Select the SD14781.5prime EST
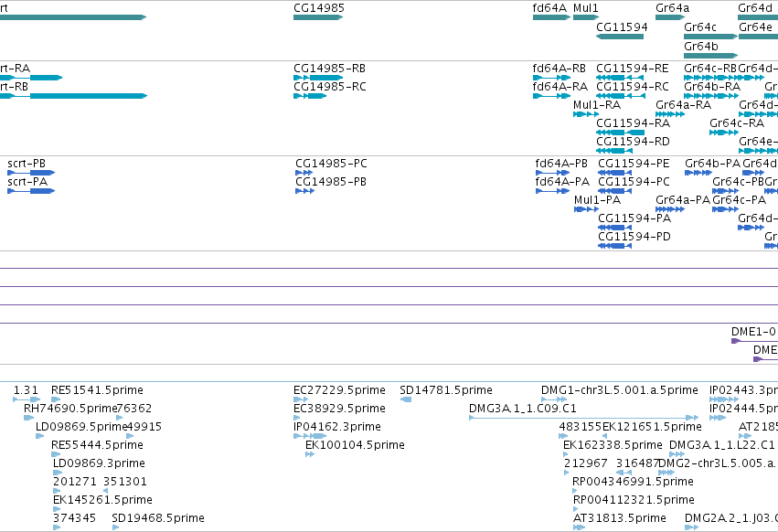 (x=405, y=399)
